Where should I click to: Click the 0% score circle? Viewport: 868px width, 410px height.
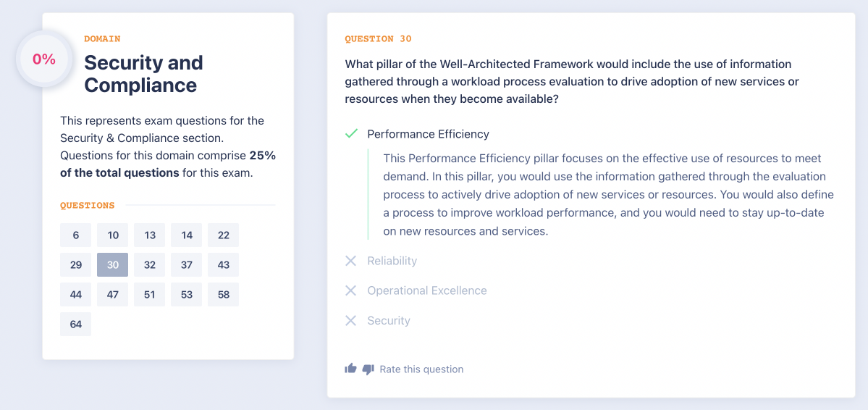pyautogui.click(x=44, y=60)
